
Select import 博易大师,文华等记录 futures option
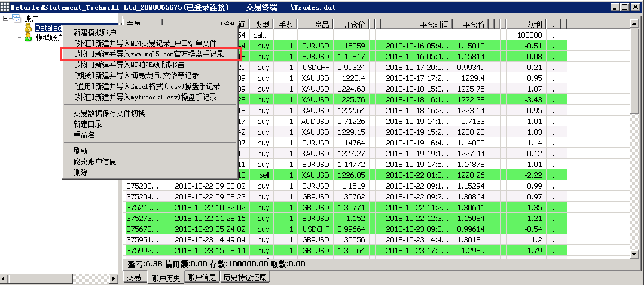[x=136, y=75]
